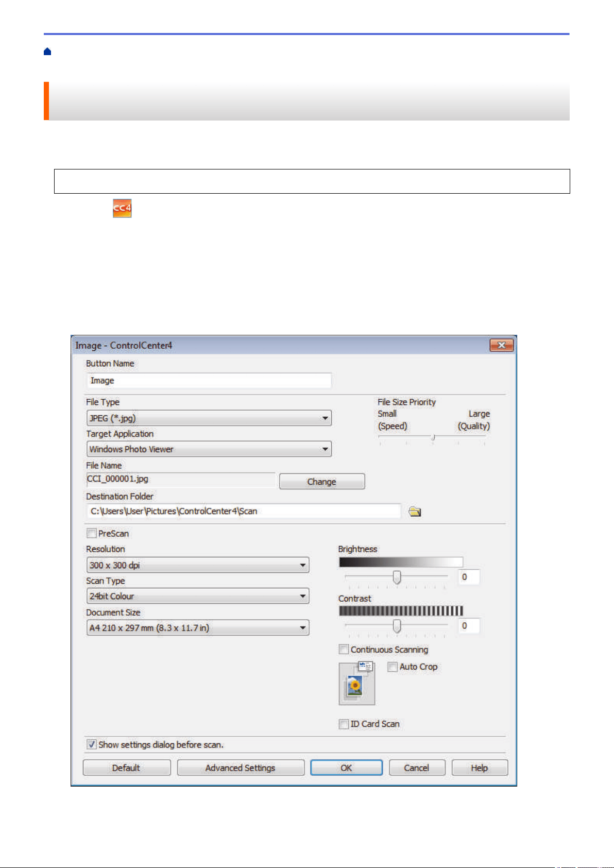The height and width of the screenshot is (868, 614).
Task: Click the Change file name button
Action: click(322, 482)
